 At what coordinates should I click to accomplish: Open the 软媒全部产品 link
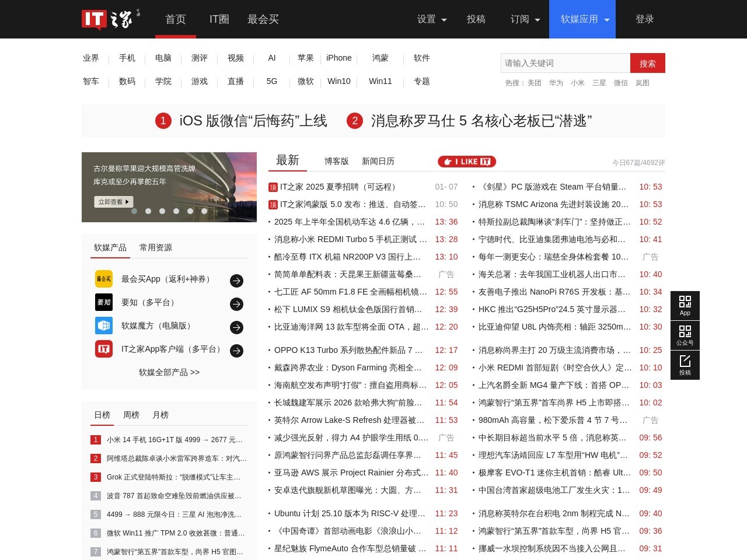click(169, 372)
